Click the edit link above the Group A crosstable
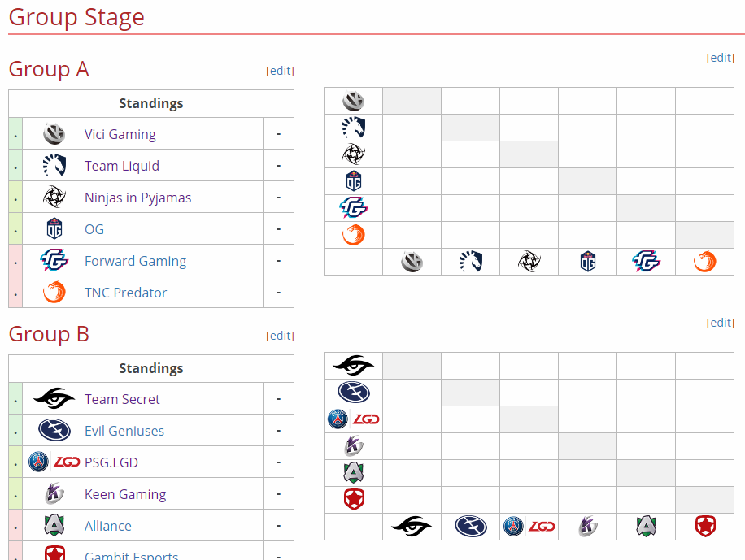 pyautogui.click(x=721, y=58)
